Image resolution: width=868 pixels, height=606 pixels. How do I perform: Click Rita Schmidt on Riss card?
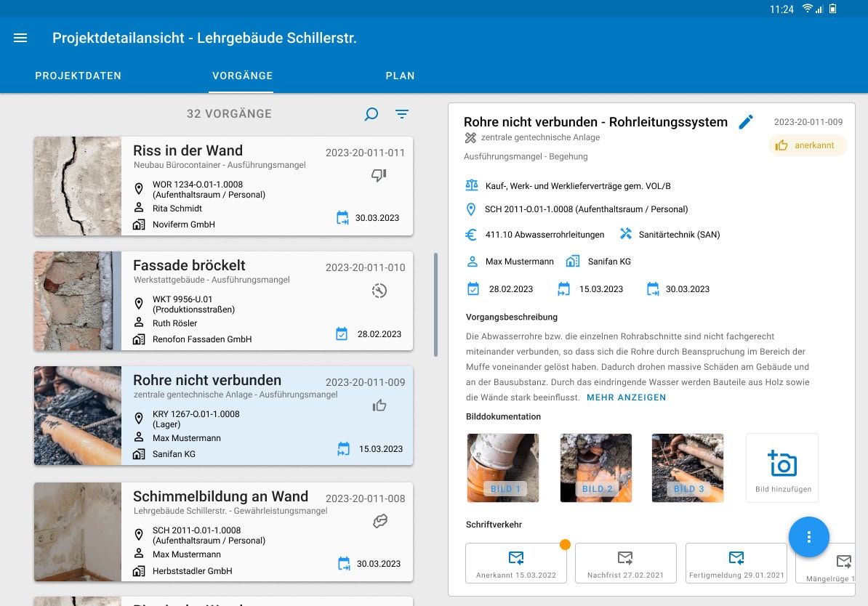[x=177, y=209]
